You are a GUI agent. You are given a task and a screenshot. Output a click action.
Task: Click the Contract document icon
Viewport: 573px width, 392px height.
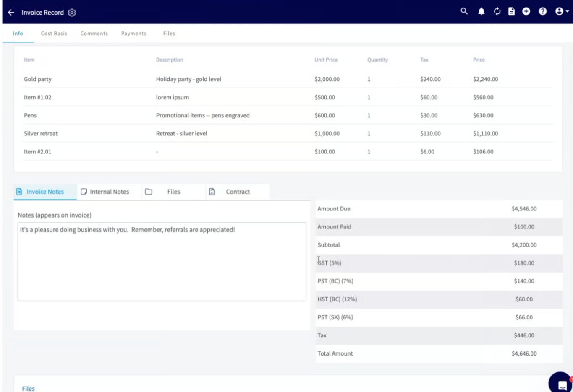coord(212,192)
